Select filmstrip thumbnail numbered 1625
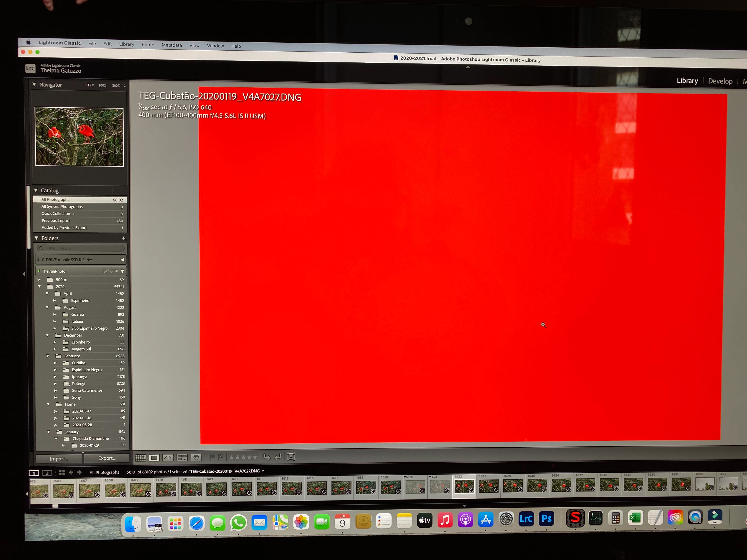The image size is (747, 560). pos(537,485)
